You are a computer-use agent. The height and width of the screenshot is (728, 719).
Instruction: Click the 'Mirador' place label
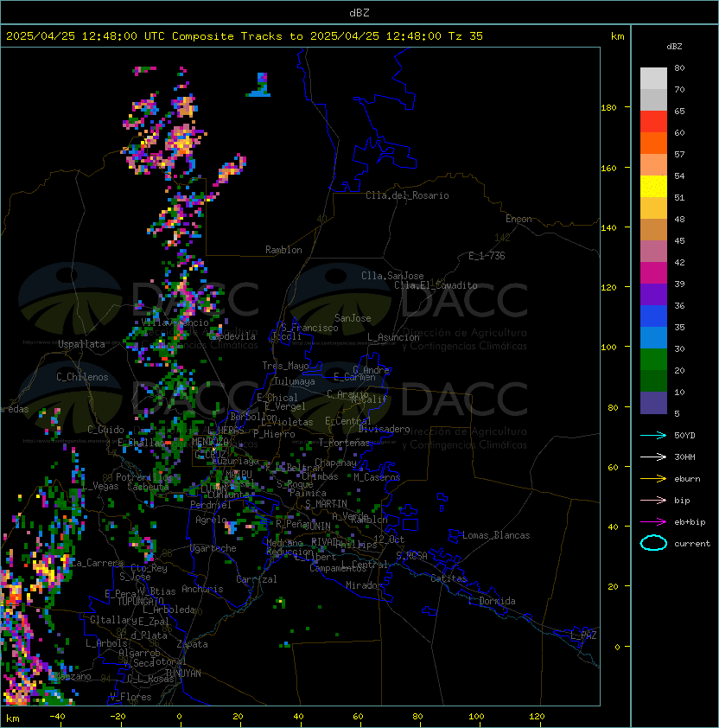point(365,586)
